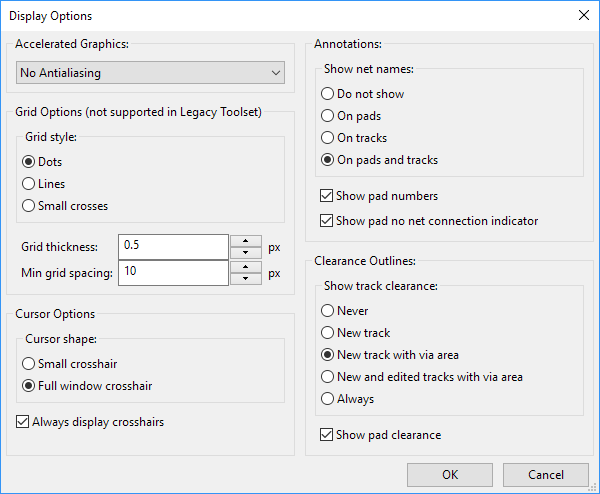Set track clearance to Never

[344, 311]
